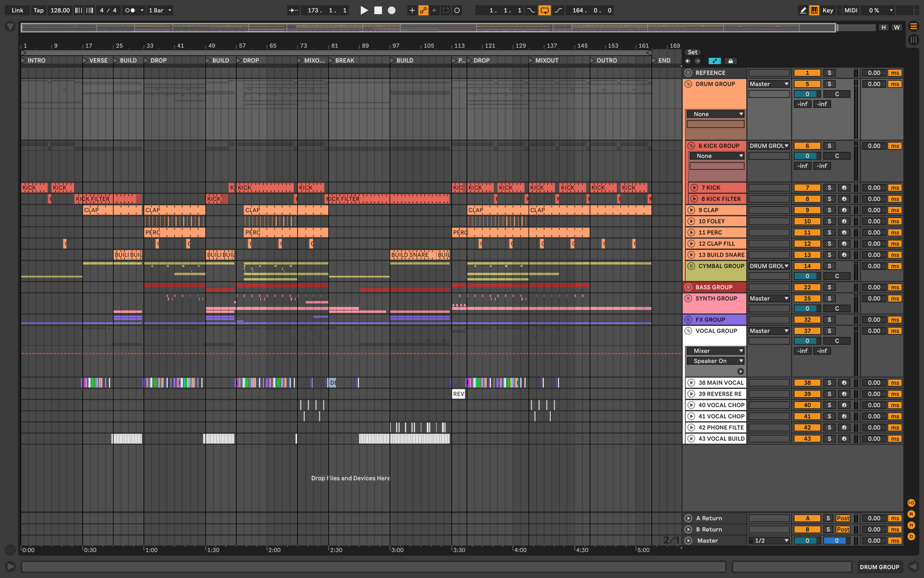Enable the Loop switch
The image size is (924, 578).
click(x=545, y=10)
